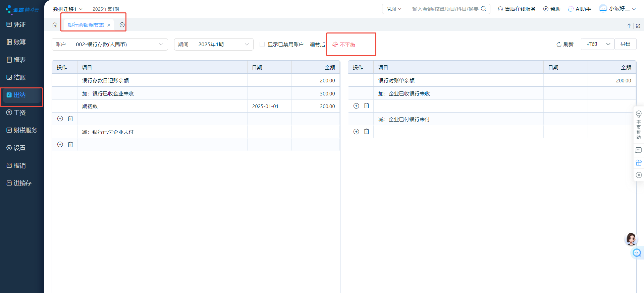
Task: Click the gift icon on right sidebar
Action: [639, 163]
